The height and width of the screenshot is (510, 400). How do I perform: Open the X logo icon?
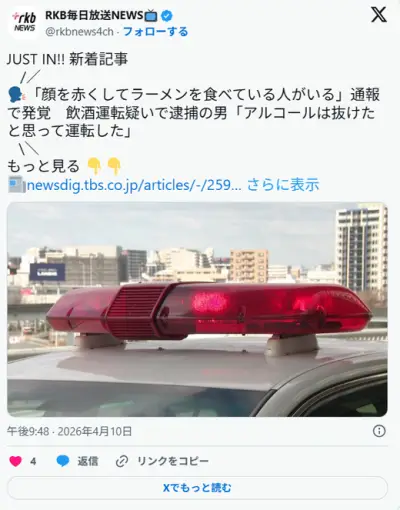(x=379, y=15)
